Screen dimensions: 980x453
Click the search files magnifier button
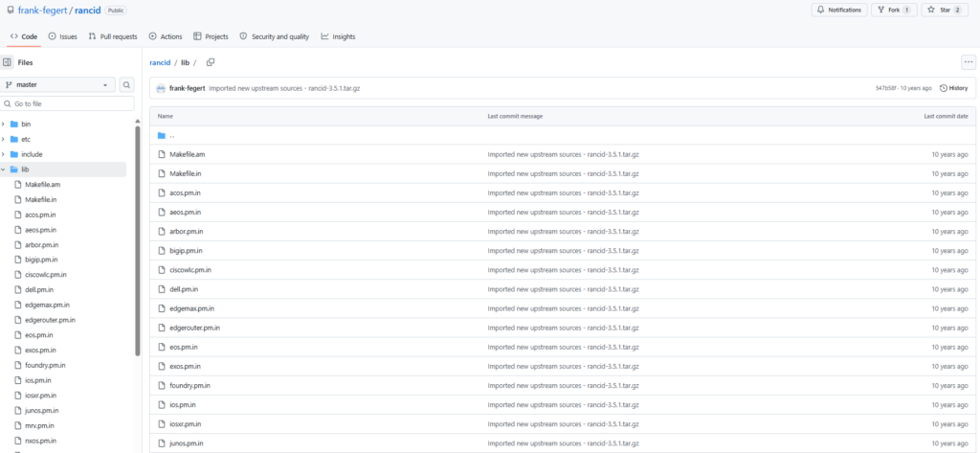click(127, 85)
